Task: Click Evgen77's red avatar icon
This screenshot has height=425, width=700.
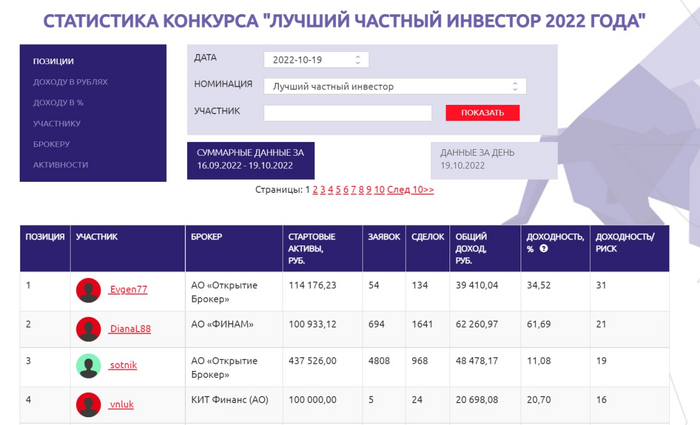Action: [88, 290]
